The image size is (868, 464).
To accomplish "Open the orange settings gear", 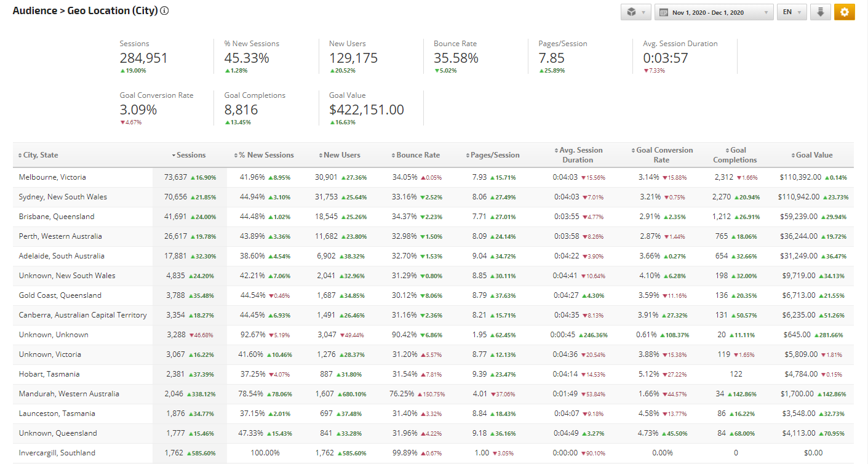I will point(844,12).
